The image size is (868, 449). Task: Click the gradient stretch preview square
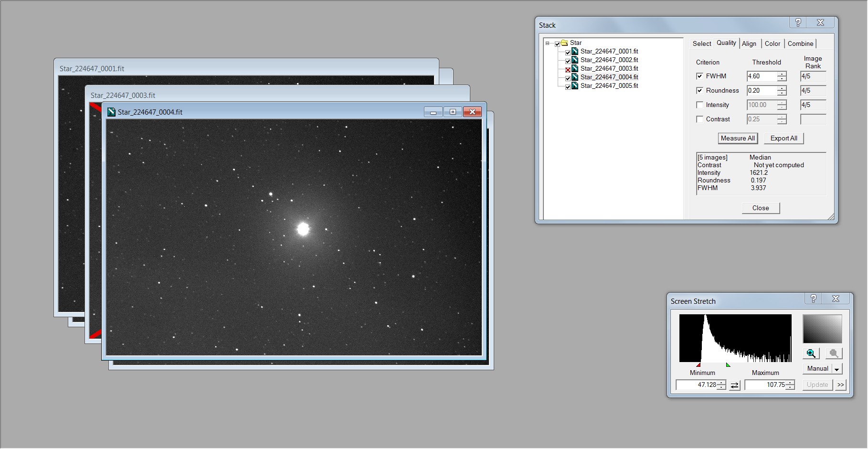[822, 329]
